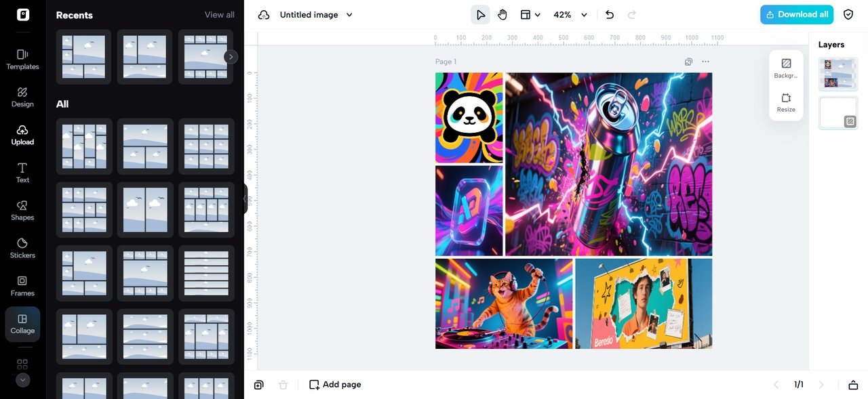The height and width of the screenshot is (399, 868).
Task: Open the Untitled image title dropdown
Action: 350,15
